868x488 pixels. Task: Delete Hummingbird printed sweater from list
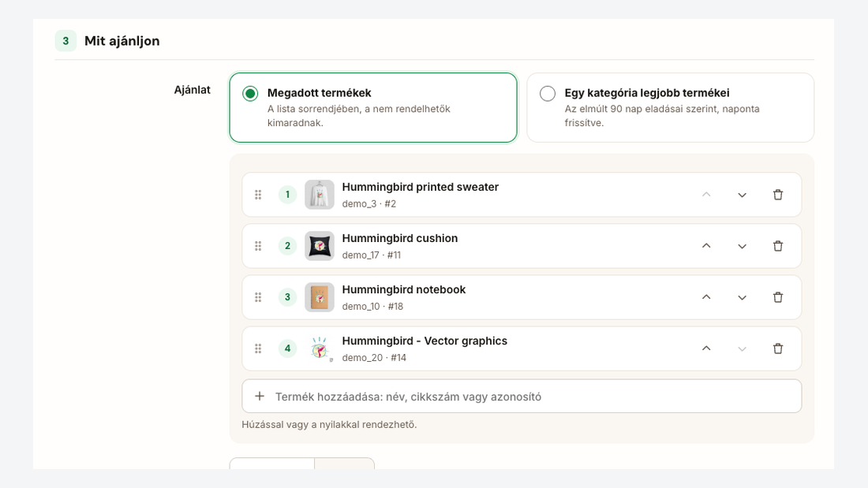(778, 195)
